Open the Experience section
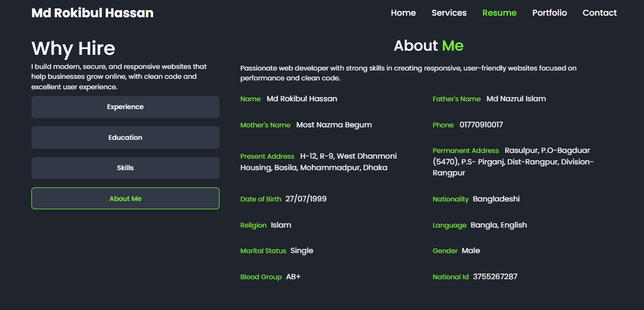Image resolution: width=644 pixels, height=310 pixels. click(x=125, y=106)
